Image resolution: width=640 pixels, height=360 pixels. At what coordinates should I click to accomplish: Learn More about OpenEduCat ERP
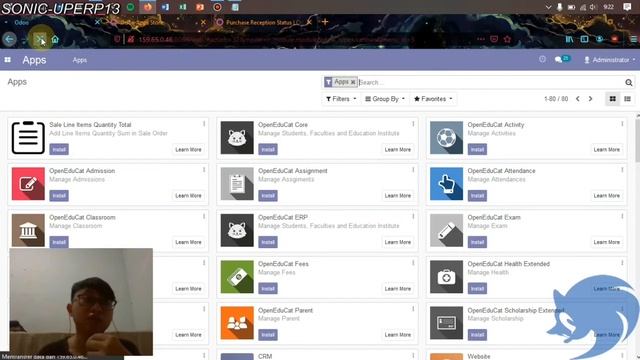398,242
